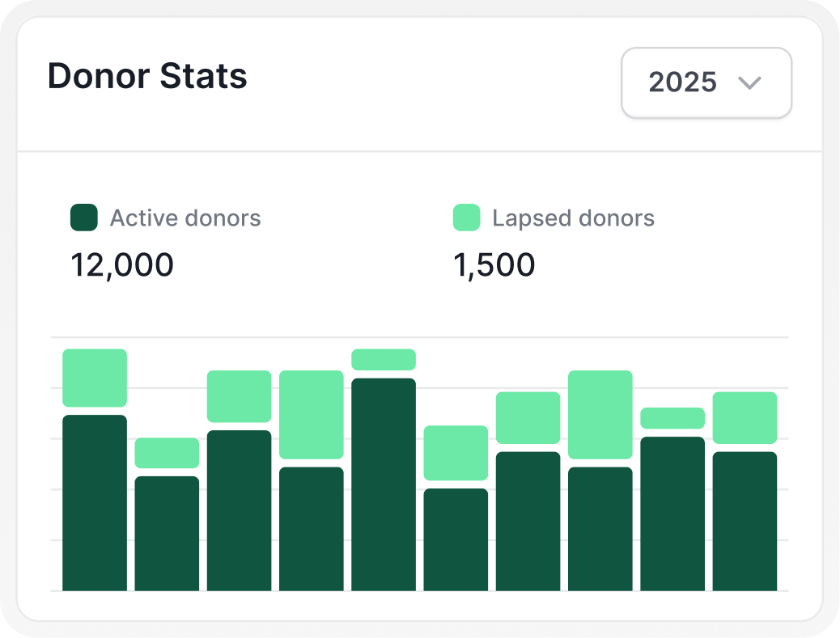
Task: Click the light green Lapsed donors swatch
Action: 467,218
